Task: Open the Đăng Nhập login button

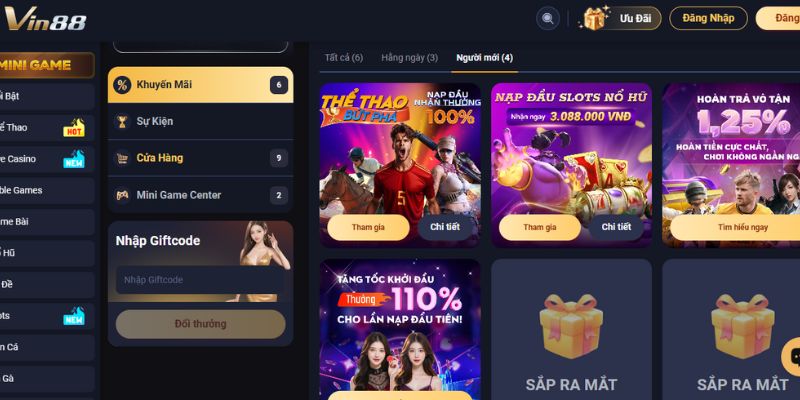Action: click(x=708, y=18)
